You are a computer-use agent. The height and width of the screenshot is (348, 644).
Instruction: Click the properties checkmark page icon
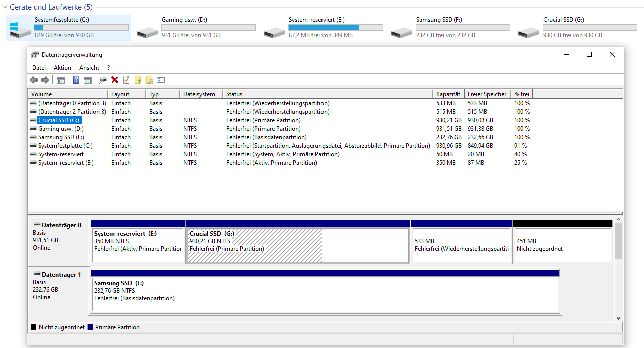[x=126, y=80]
